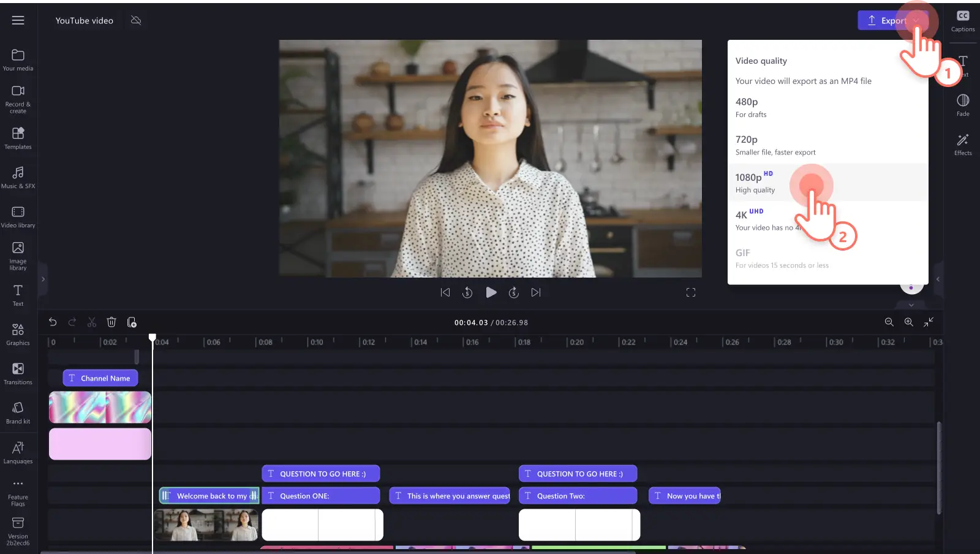Rewind five seconds
Image resolution: width=980 pixels, height=554 pixels.
click(x=467, y=292)
